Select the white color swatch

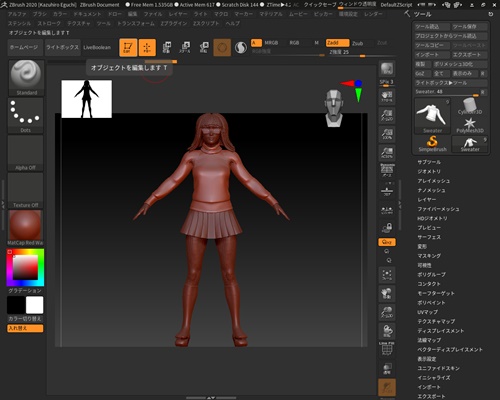coord(34,305)
